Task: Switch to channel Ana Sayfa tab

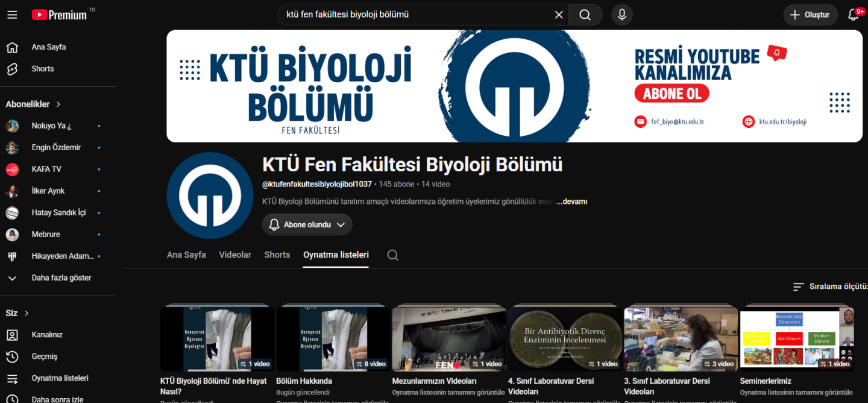Action: pos(186,255)
